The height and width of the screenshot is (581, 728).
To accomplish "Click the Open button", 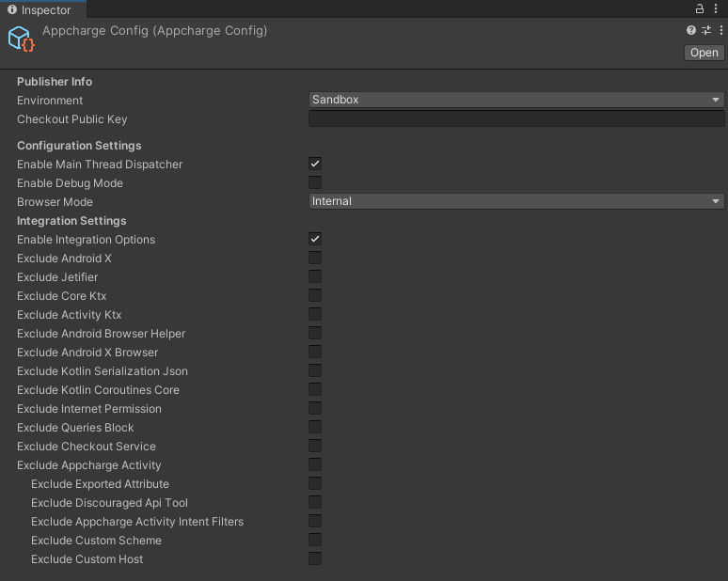I will [704, 53].
